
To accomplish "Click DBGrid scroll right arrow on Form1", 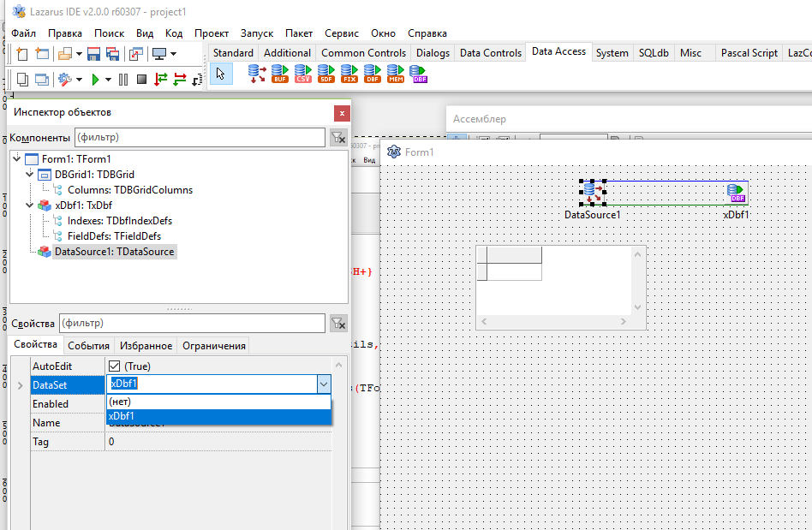I will pos(624,322).
